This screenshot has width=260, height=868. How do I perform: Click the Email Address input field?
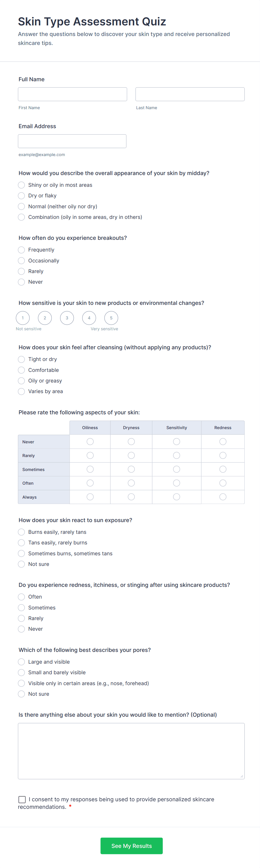72,141
